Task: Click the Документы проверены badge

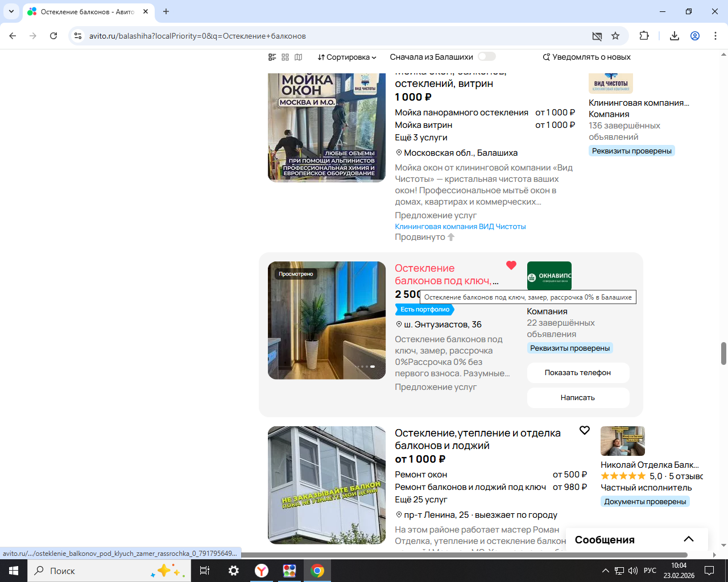Action: pos(645,502)
